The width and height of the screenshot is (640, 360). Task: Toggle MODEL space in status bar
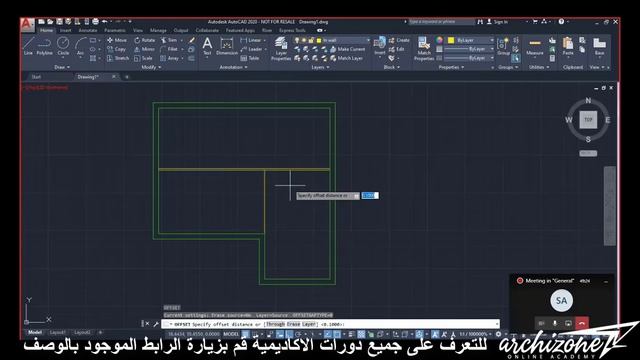tap(231, 334)
